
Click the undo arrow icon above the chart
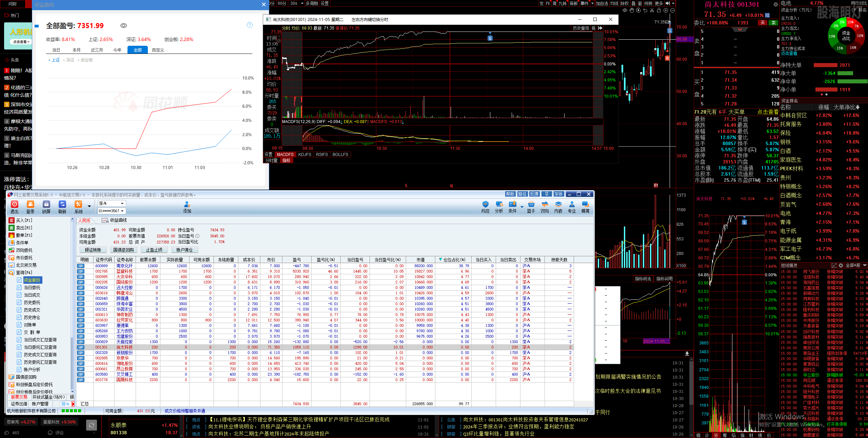point(645,11)
